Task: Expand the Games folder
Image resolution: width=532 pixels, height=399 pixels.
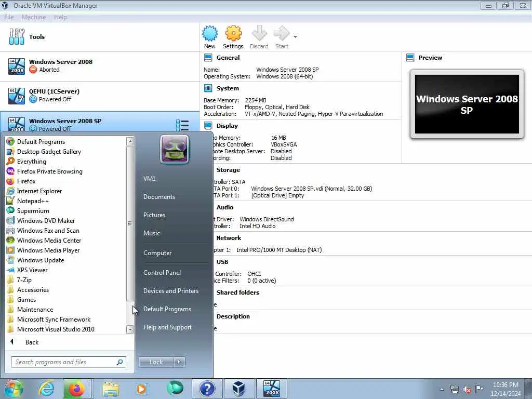Action: (66, 299)
